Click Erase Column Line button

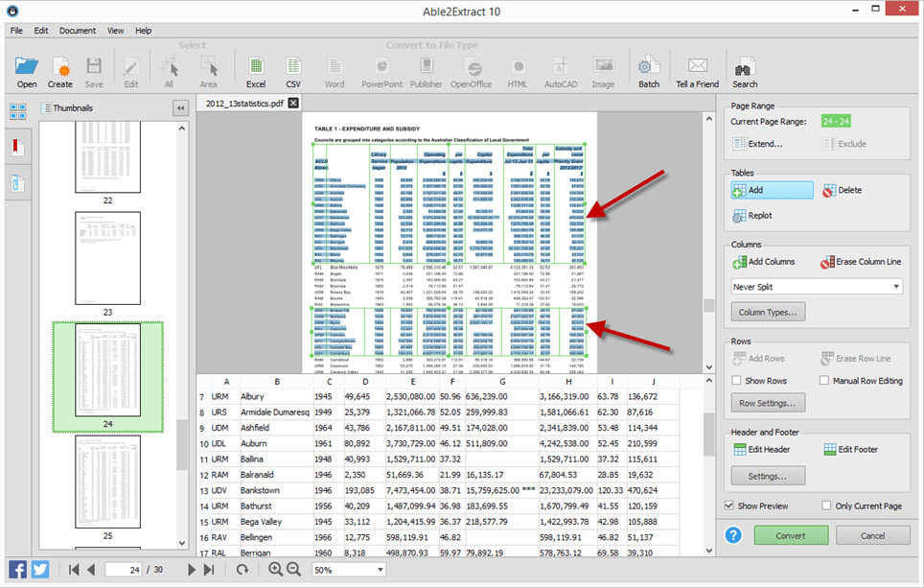[x=861, y=262]
